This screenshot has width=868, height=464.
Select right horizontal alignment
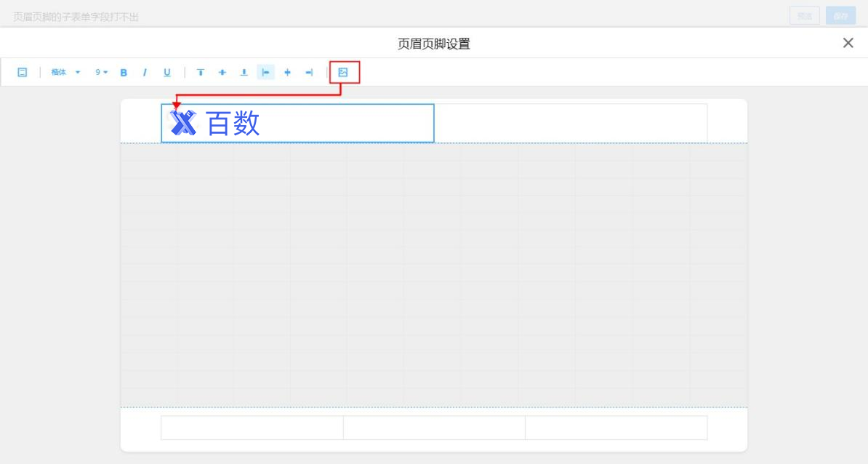(x=309, y=72)
